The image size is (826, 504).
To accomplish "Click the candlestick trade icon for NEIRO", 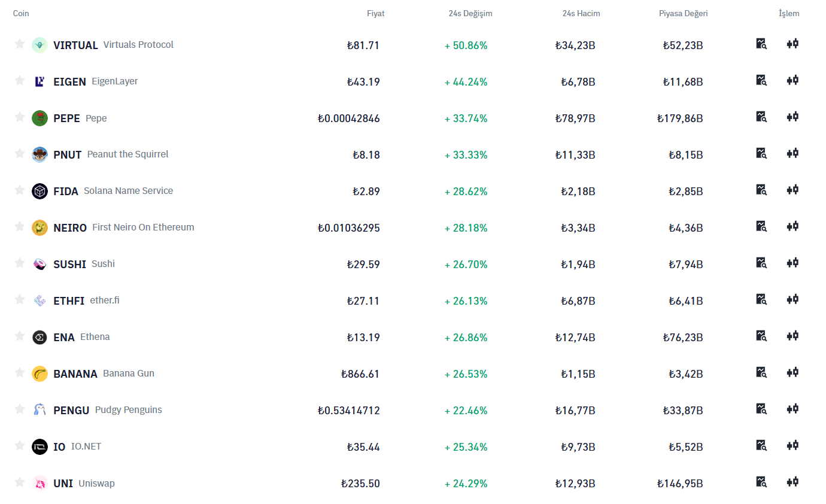I will click(792, 226).
